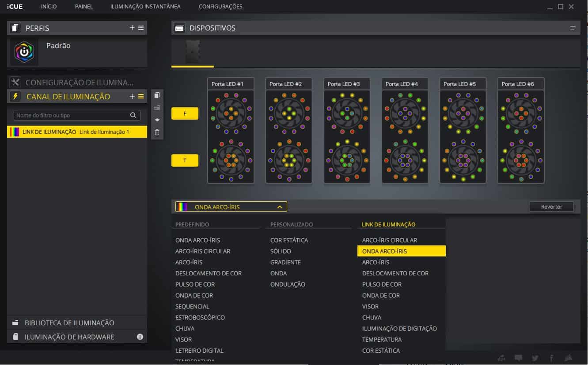Screen dimensions: 588x365
Task: Open the Canal de Iluminação hamburger menu
Action: click(x=141, y=96)
